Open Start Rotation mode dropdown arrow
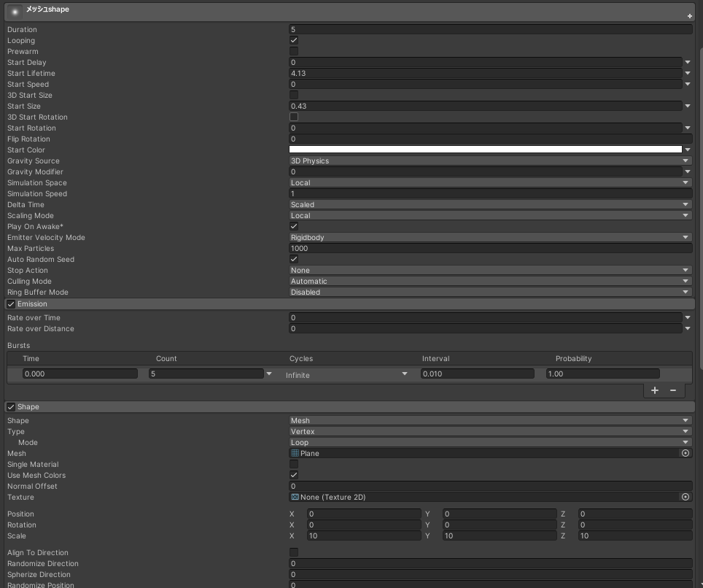Image resolution: width=703 pixels, height=588 pixels. pyautogui.click(x=688, y=128)
